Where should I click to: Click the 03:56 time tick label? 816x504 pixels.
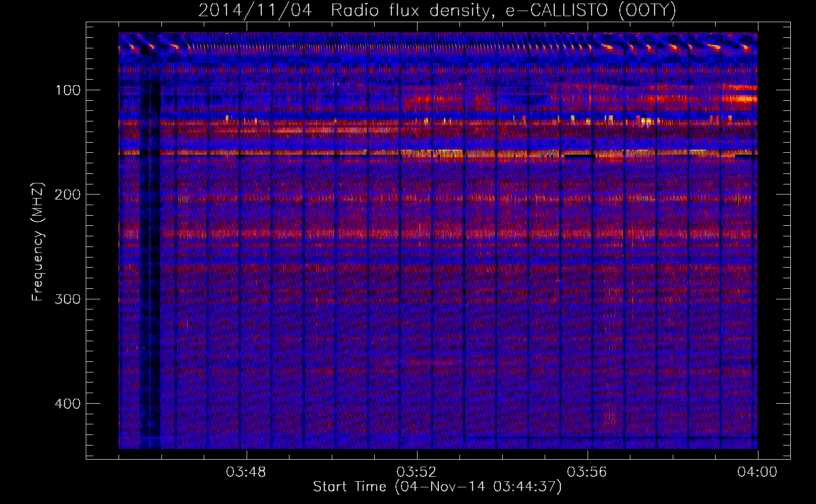pyautogui.click(x=587, y=472)
